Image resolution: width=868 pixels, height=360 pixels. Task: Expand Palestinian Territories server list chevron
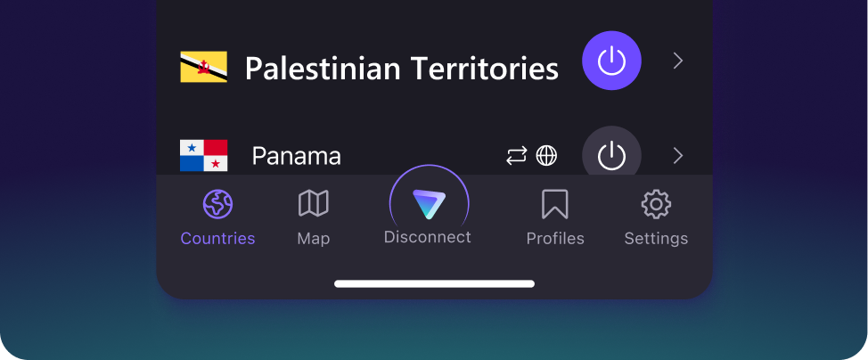[678, 61]
